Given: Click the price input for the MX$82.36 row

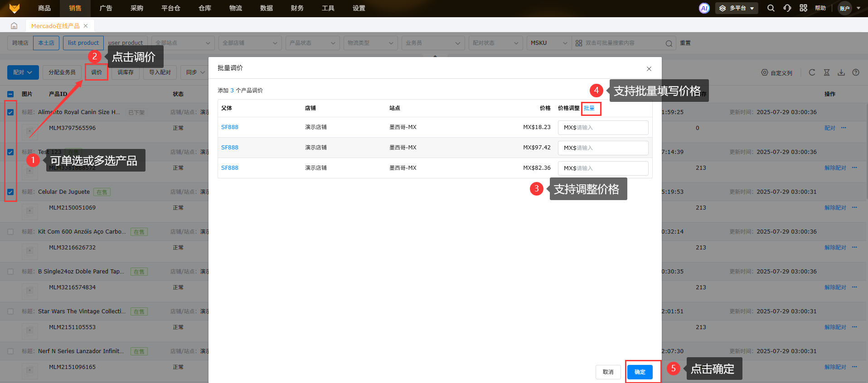Looking at the screenshot, I should pyautogui.click(x=603, y=168).
